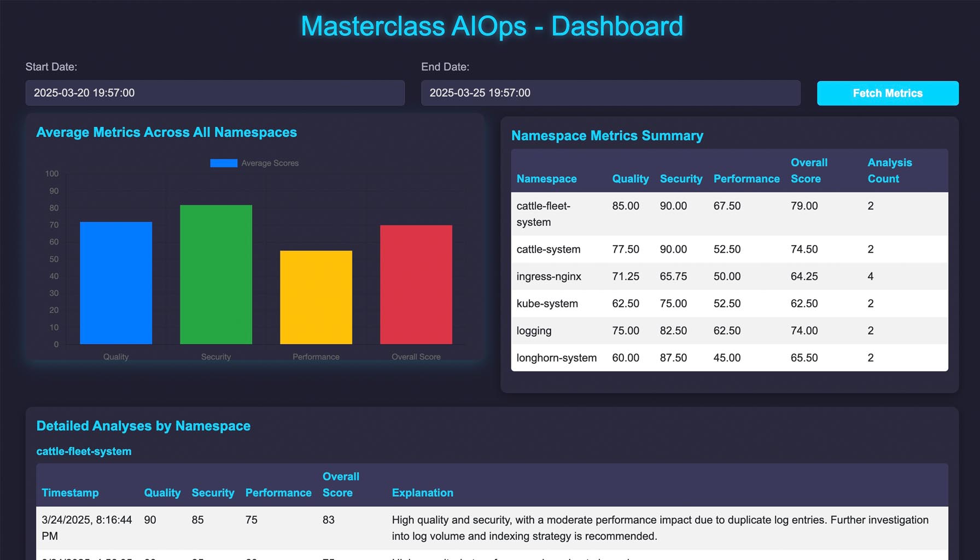Click the Overall Score header in summary table
Screen dimensions: 980x560
[809, 171]
